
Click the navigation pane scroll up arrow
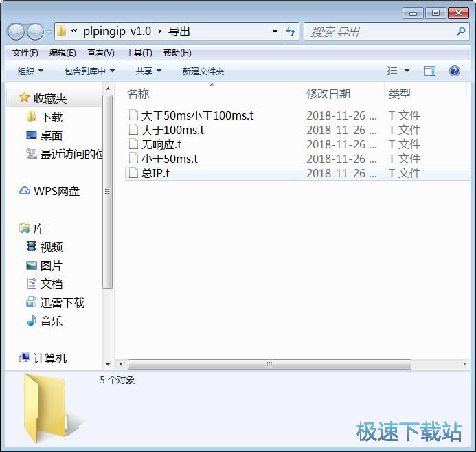(107, 89)
